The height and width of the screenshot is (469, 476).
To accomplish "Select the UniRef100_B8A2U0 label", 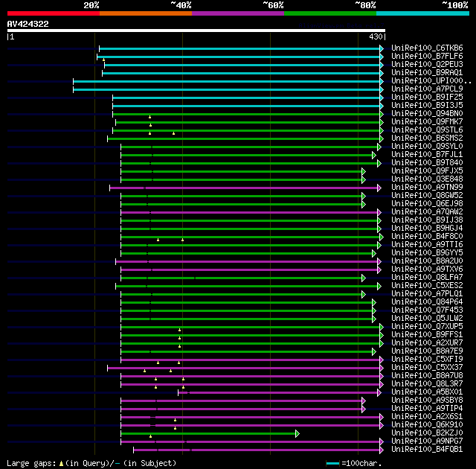I will (427, 261).
